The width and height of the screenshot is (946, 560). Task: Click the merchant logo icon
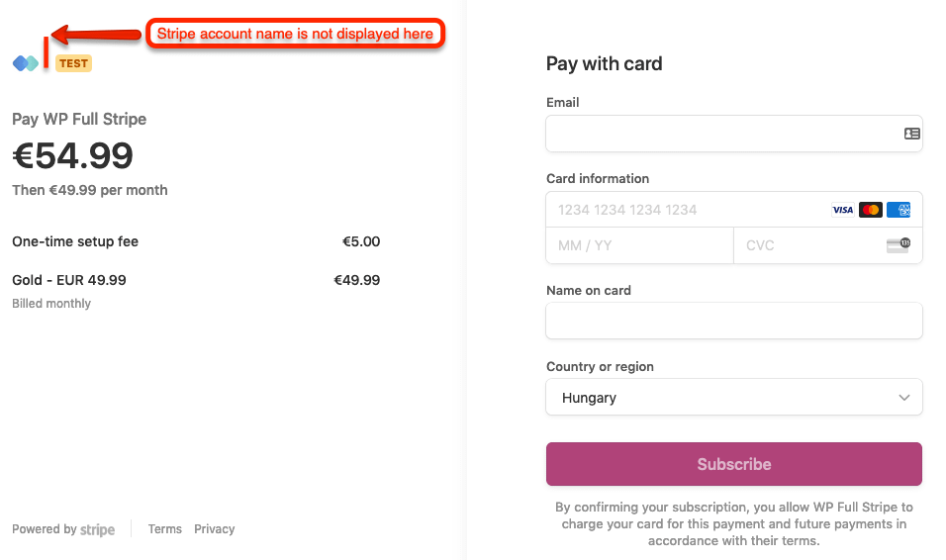click(26, 63)
